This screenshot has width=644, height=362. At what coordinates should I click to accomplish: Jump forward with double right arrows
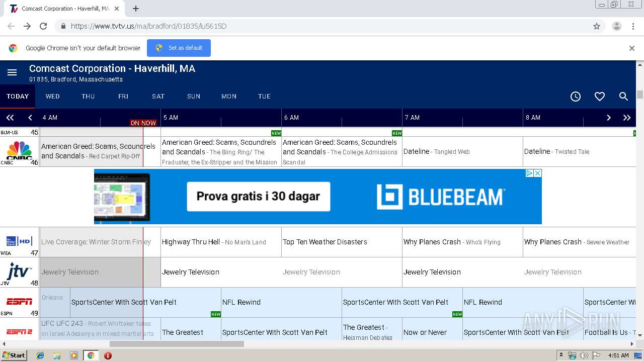pos(627,118)
